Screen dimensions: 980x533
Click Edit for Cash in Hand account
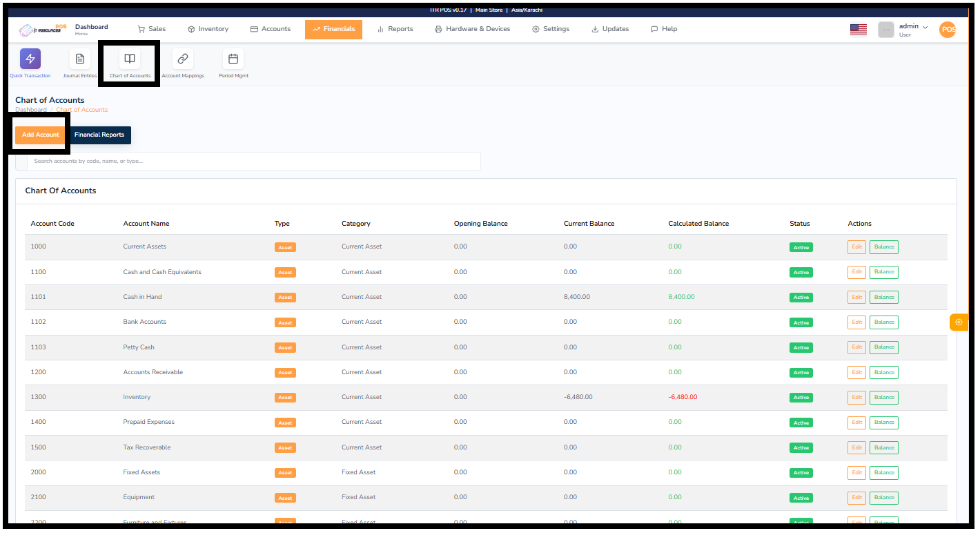tap(856, 297)
